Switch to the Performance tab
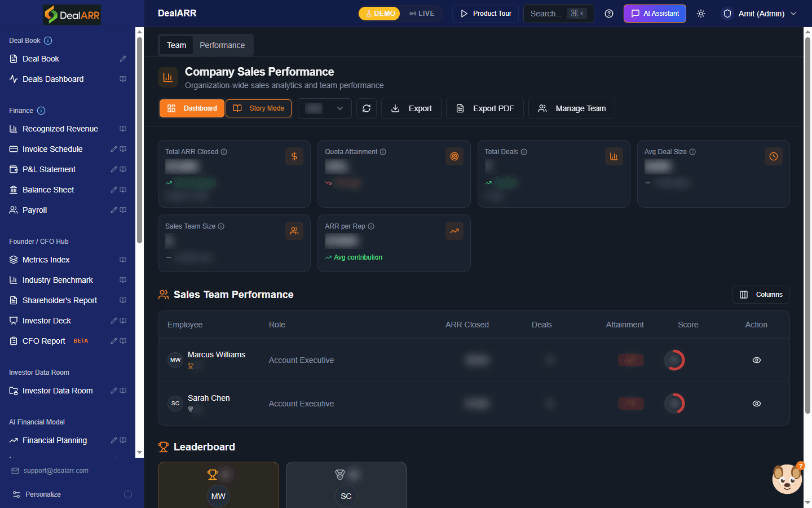Image resolution: width=812 pixels, height=508 pixels. (222, 45)
